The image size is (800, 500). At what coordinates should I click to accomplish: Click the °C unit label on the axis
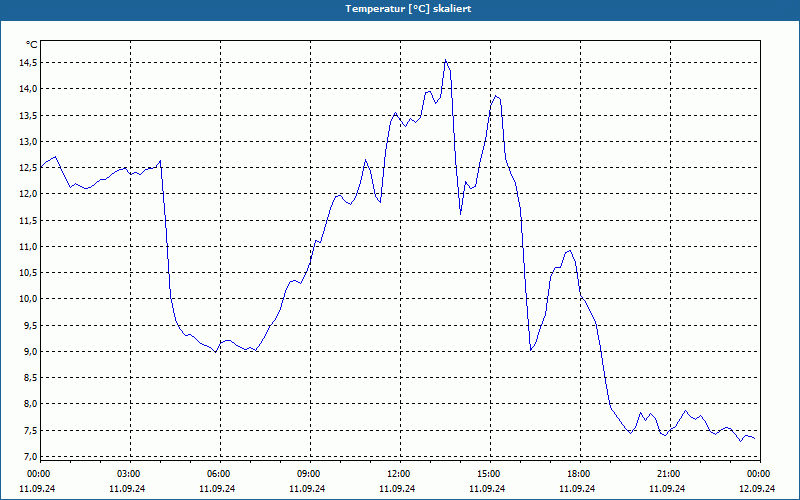point(31,45)
